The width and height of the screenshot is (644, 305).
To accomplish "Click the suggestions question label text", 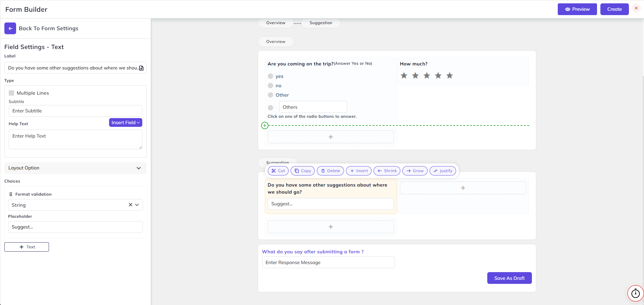I will click(328, 189).
